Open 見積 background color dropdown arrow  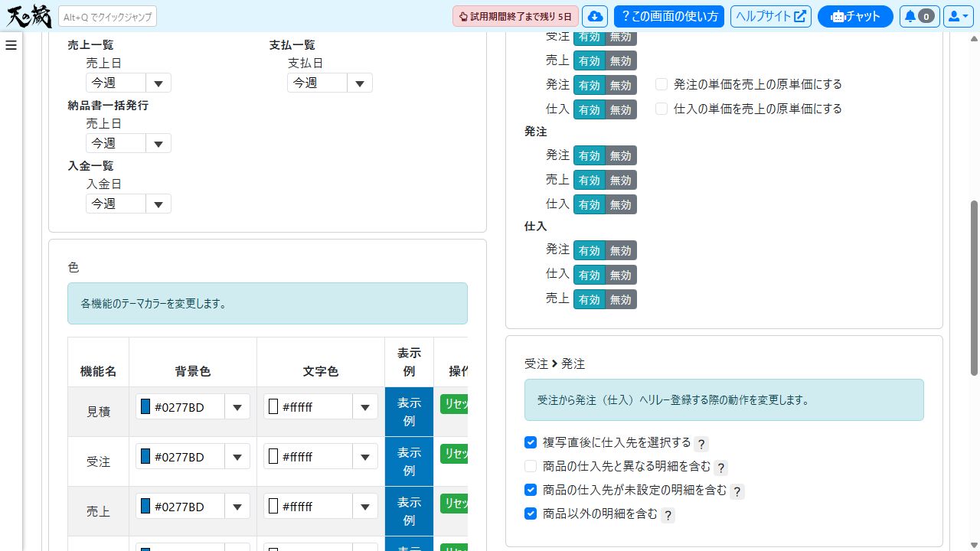tap(237, 407)
